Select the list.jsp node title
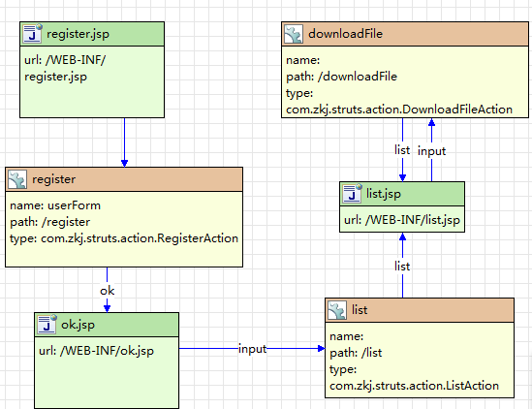 click(384, 194)
